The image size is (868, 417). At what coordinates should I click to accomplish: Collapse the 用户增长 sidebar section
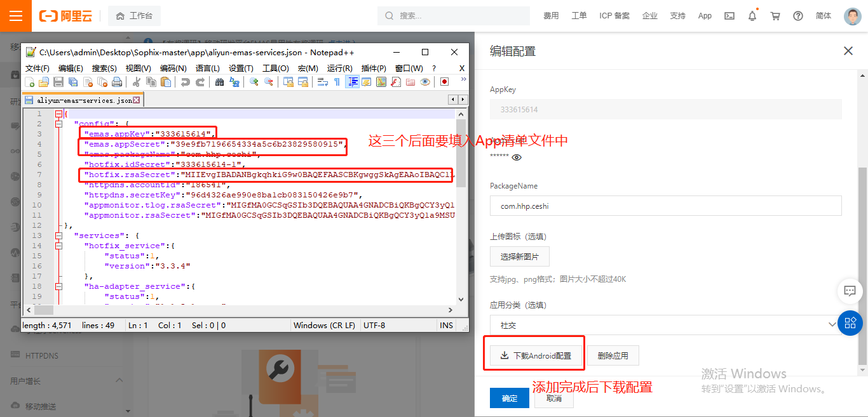[119, 380]
